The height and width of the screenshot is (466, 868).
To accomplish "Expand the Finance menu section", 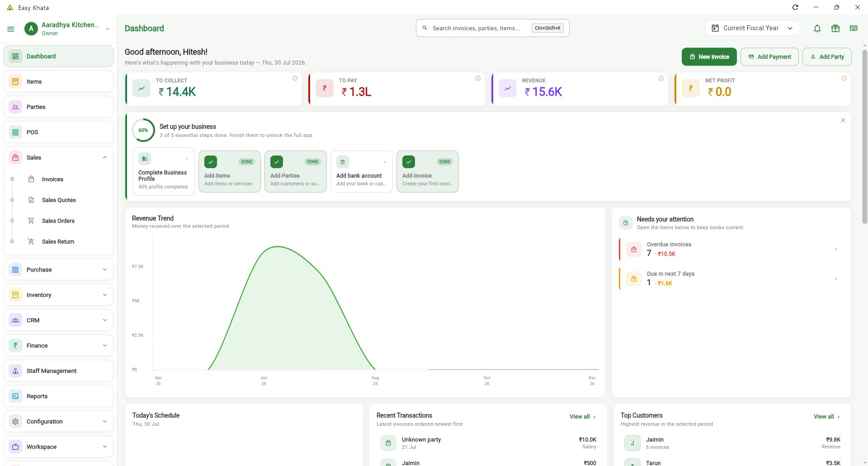I will click(105, 346).
